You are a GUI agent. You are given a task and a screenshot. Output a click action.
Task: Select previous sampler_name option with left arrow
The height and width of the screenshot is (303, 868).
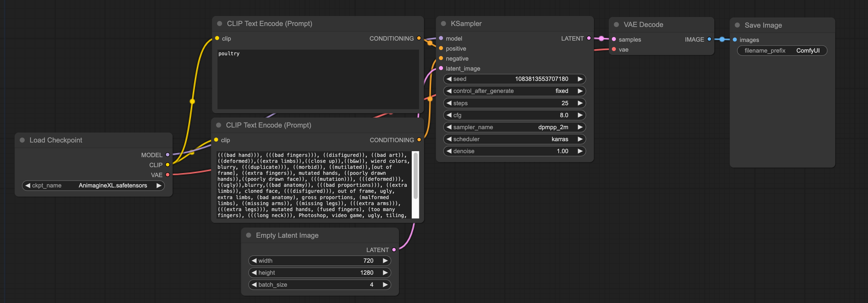point(449,127)
